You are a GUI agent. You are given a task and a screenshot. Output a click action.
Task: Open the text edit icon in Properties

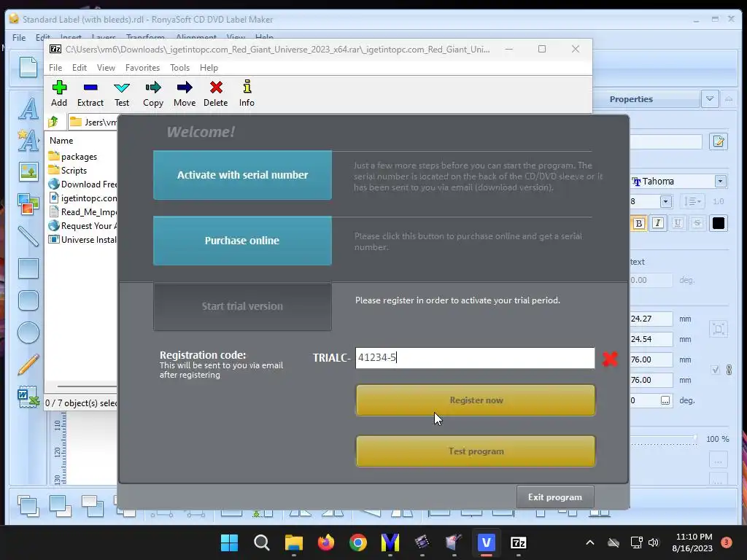(x=719, y=141)
